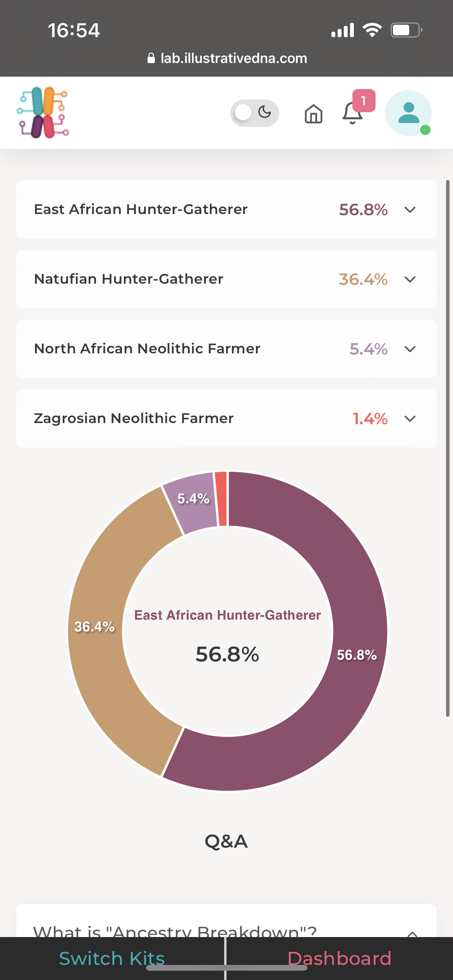Click the 56.8% maroon donut segment
Image resolution: width=453 pixels, height=980 pixels.
coord(356,654)
